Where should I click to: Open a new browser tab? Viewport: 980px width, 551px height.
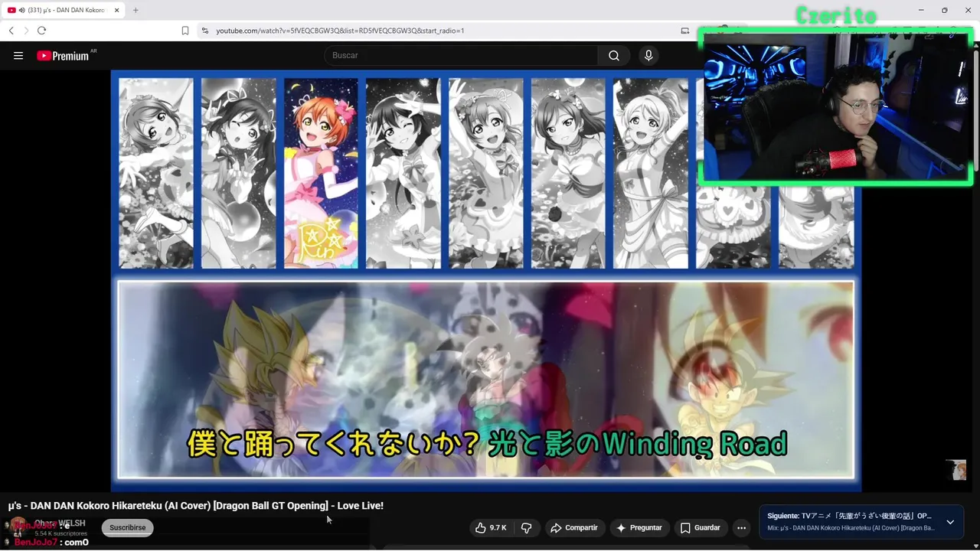(136, 10)
